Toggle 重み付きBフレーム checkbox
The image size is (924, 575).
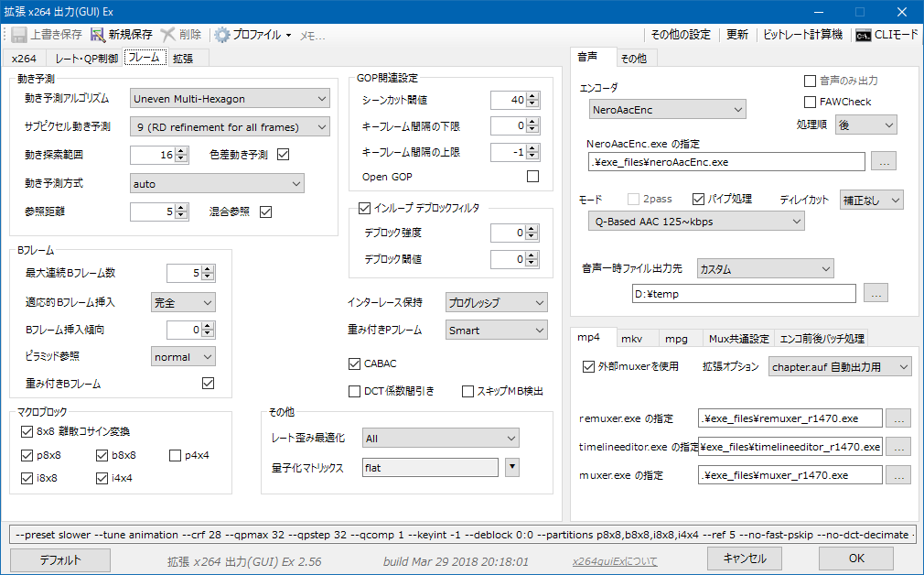pyautogui.click(x=208, y=384)
